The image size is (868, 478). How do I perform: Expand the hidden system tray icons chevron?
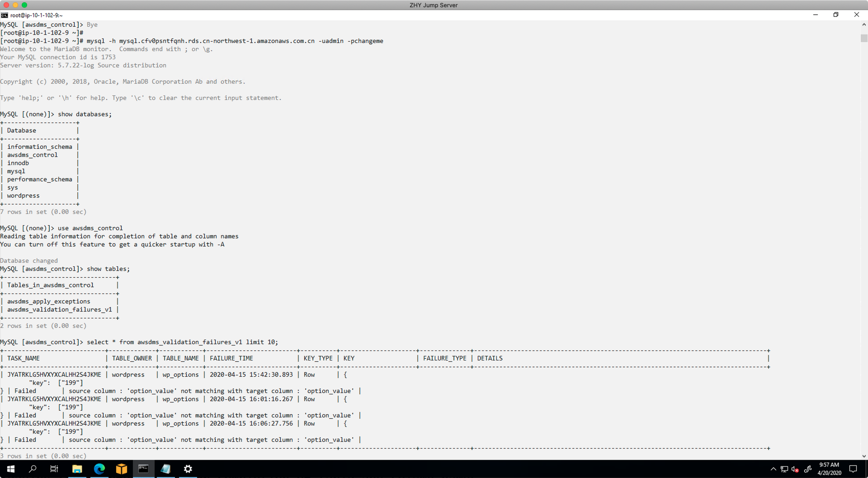pyautogui.click(x=773, y=469)
